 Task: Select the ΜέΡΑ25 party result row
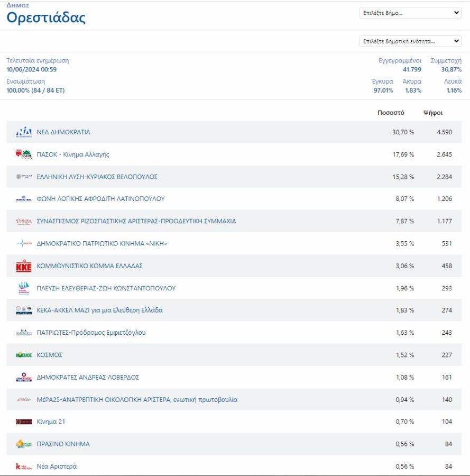point(234,400)
